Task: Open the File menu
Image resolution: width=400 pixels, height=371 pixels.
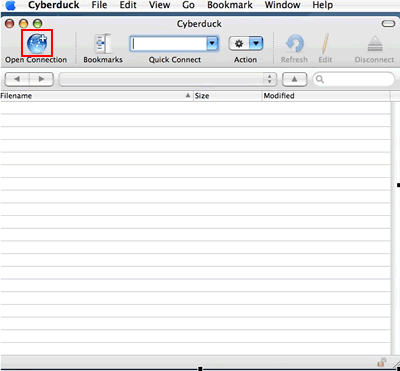Action: (99, 5)
